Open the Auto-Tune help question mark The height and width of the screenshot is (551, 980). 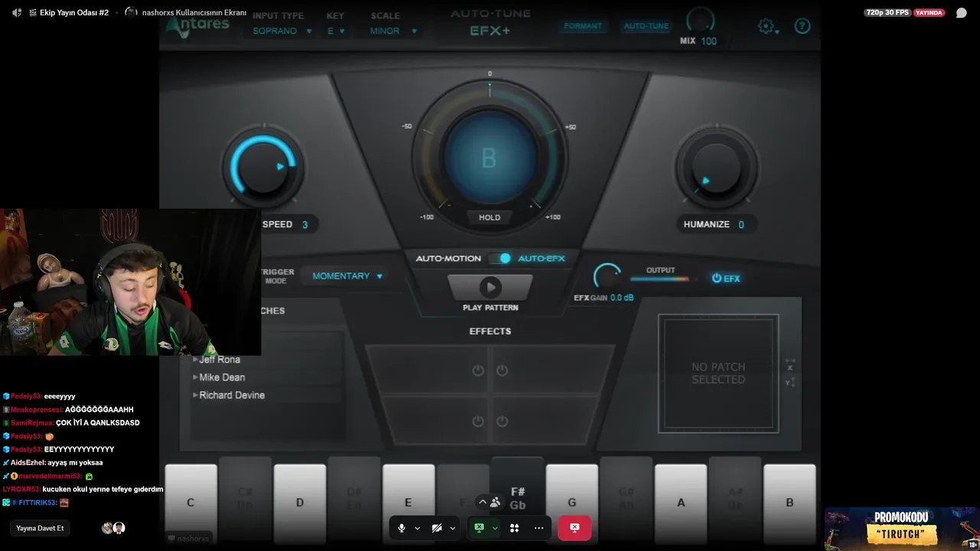tap(802, 26)
